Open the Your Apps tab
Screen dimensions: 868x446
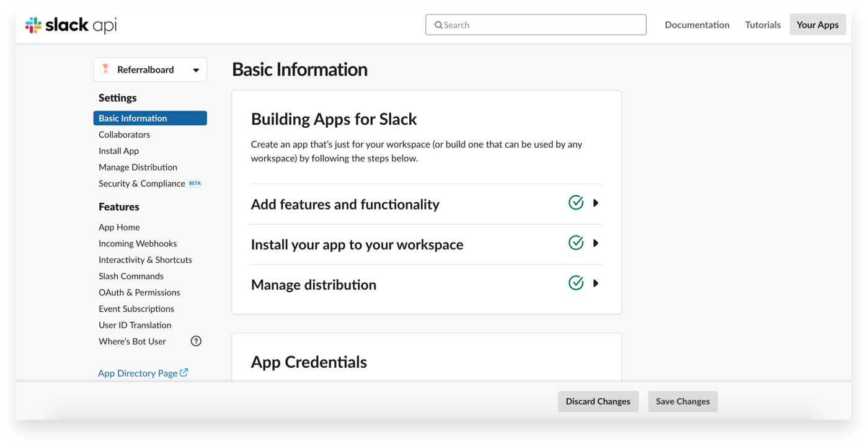[x=817, y=25]
